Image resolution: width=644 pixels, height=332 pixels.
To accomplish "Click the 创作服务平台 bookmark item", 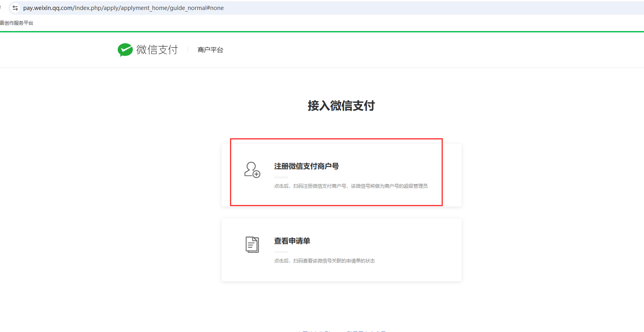I will 17,23.
